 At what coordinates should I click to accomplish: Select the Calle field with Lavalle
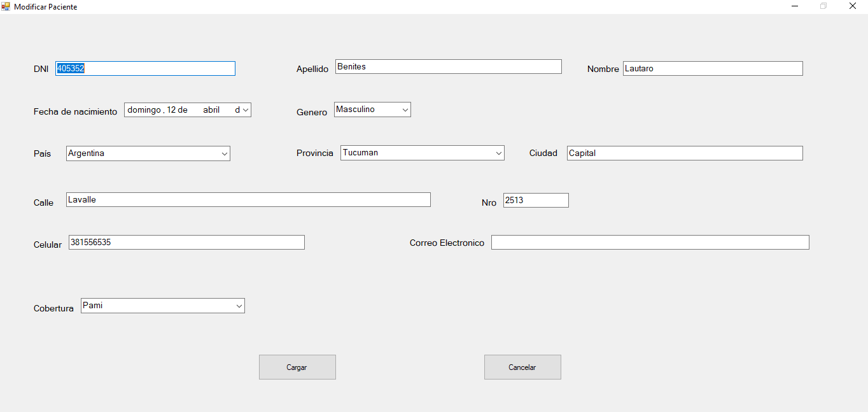click(248, 200)
